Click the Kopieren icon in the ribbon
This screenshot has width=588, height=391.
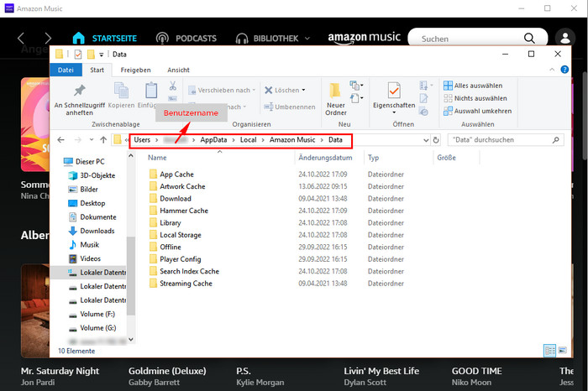(x=121, y=91)
